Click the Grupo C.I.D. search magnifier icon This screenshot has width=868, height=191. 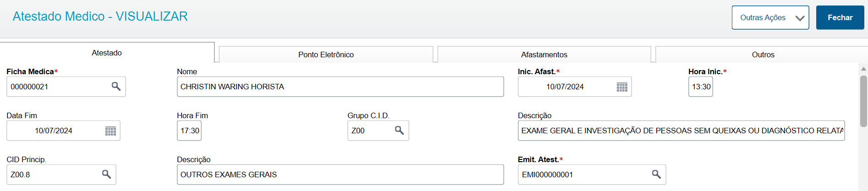[x=399, y=131]
